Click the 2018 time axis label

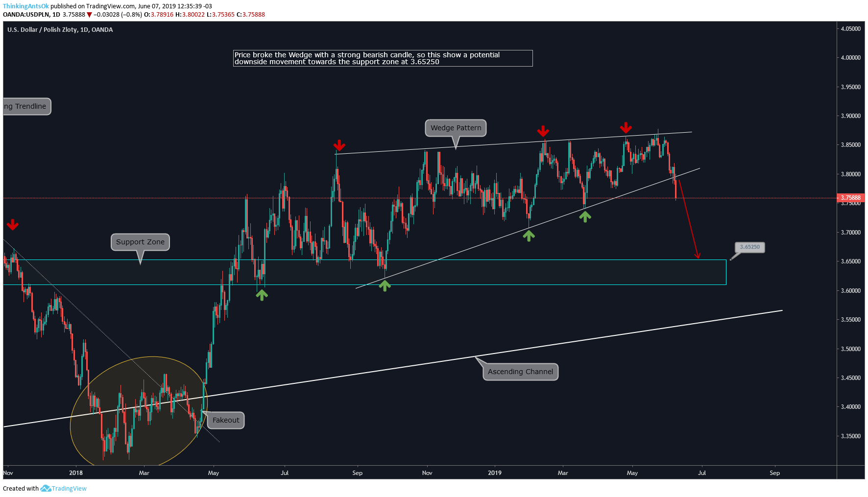tap(76, 473)
